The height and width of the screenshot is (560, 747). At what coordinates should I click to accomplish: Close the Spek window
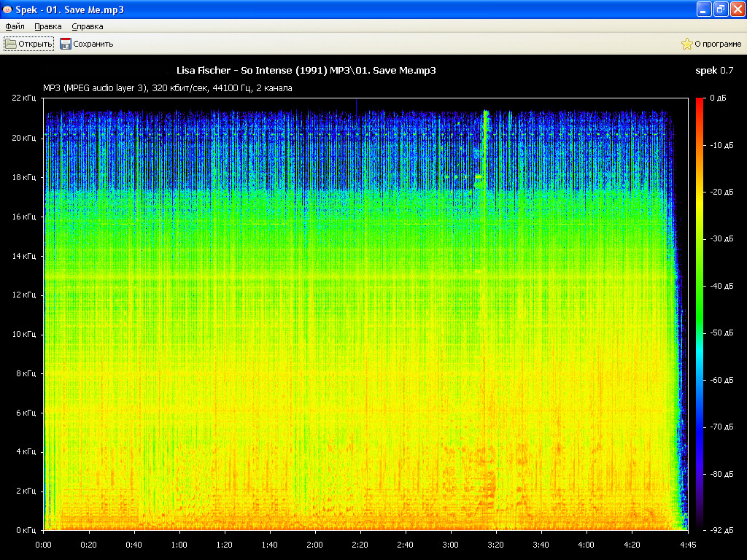737,9
